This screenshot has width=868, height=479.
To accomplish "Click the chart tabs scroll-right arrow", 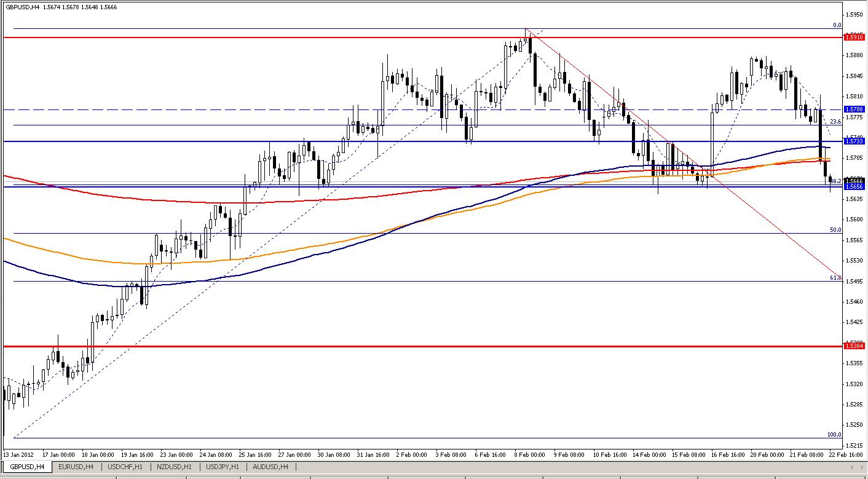I will [862, 467].
